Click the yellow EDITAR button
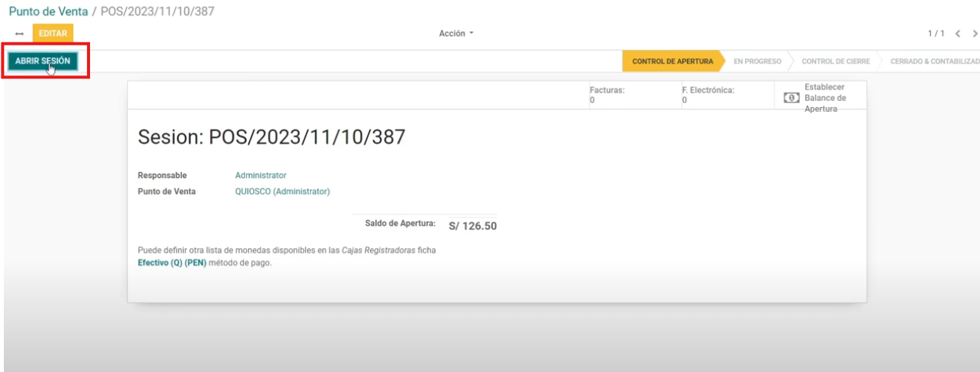The width and height of the screenshot is (980, 372). click(53, 34)
